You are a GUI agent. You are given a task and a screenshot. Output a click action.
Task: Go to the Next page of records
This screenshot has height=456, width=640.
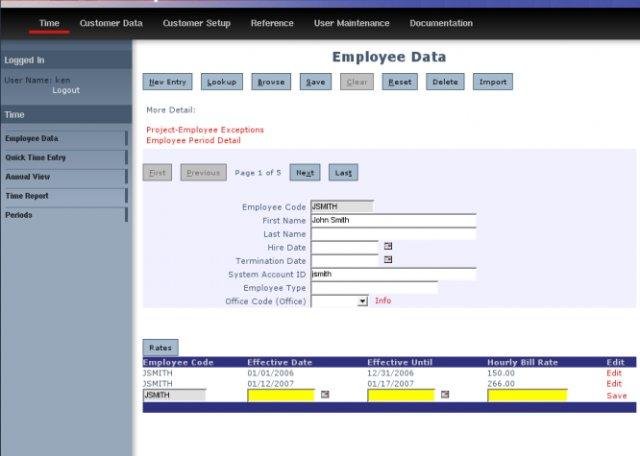point(305,173)
